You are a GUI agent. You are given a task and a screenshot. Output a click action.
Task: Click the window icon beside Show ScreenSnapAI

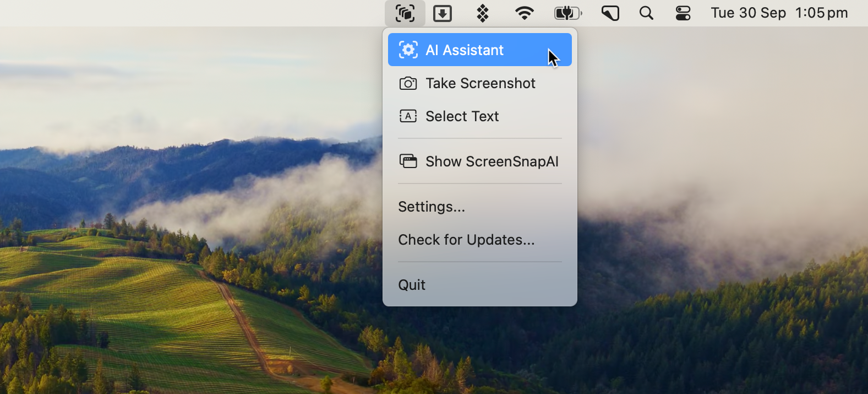[x=408, y=161]
